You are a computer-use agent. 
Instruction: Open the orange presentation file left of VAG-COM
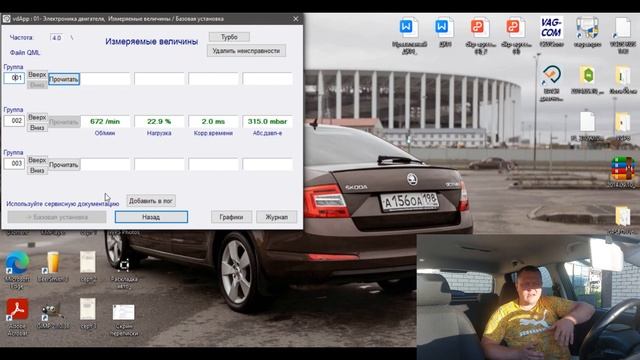515,35
